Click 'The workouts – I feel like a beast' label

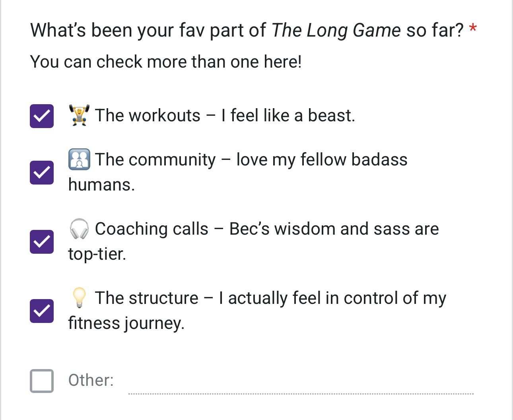225,115
